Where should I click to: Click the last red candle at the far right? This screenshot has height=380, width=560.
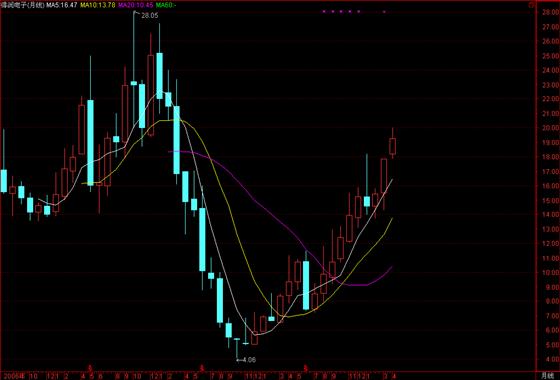[x=392, y=146]
